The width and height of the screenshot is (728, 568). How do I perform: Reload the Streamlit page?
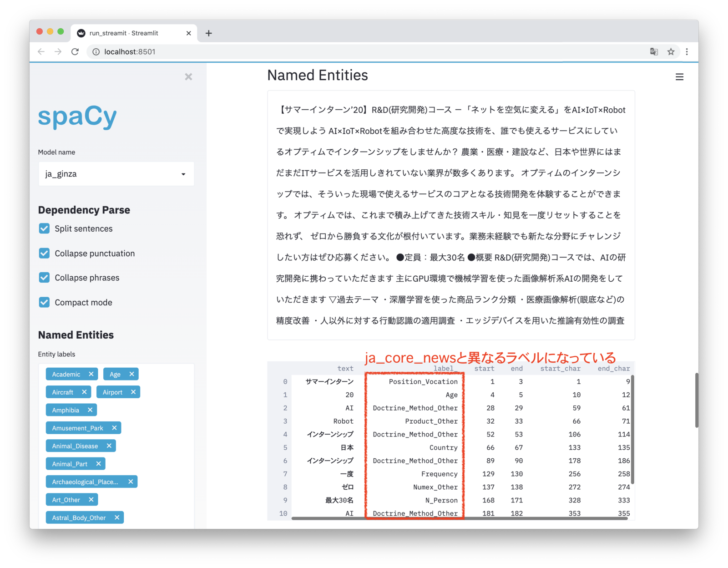click(x=75, y=51)
